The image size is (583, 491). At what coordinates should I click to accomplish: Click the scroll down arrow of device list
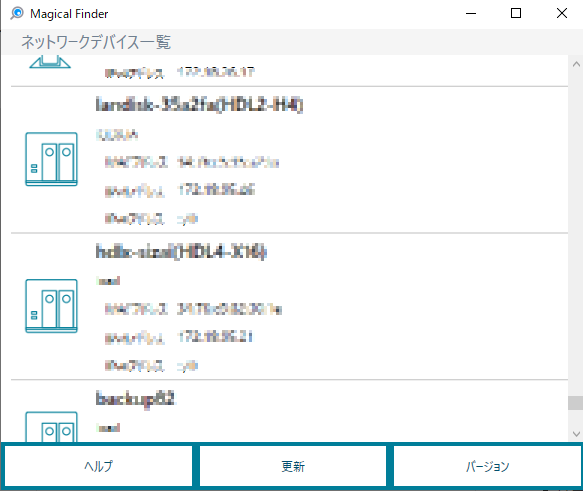click(x=576, y=434)
